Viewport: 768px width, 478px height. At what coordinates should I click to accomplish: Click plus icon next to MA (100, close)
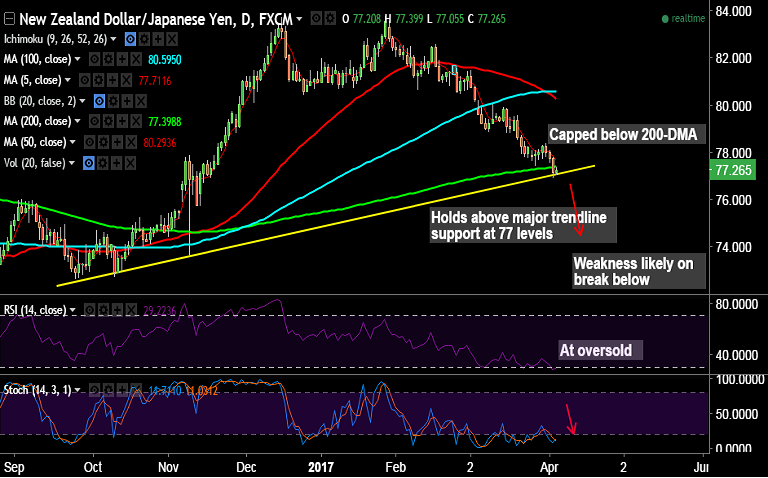coord(122,60)
